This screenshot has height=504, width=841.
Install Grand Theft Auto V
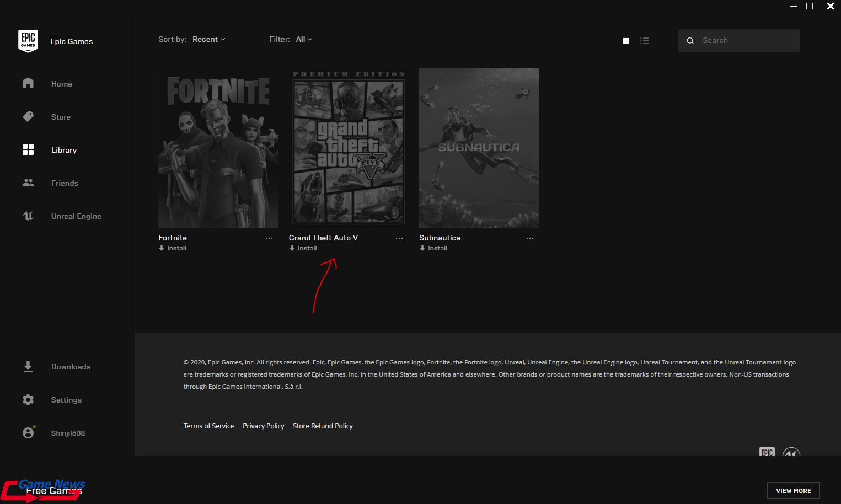pyautogui.click(x=304, y=248)
